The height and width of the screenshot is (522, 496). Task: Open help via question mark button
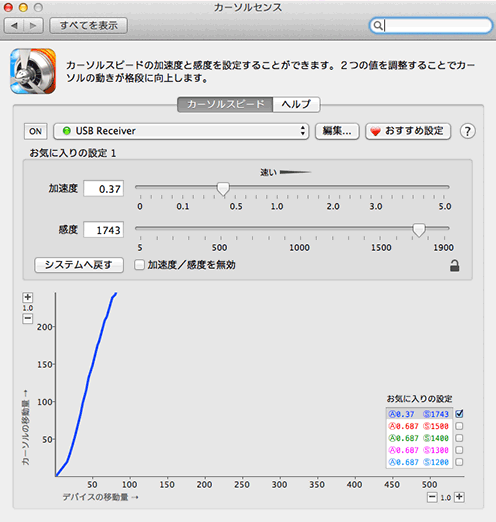tap(467, 131)
